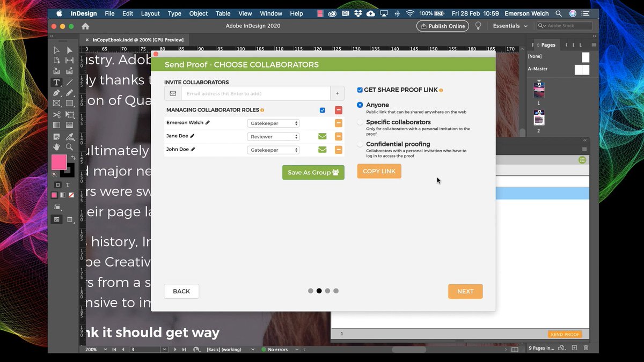Click the BACK button
This screenshot has height=362, width=644.
point(181,291)
